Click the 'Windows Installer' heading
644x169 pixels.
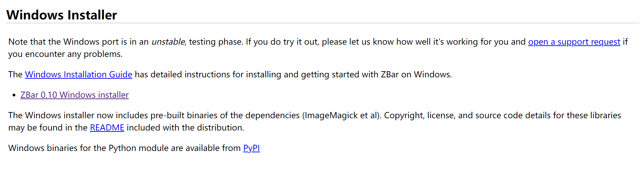tap(62, 15)
